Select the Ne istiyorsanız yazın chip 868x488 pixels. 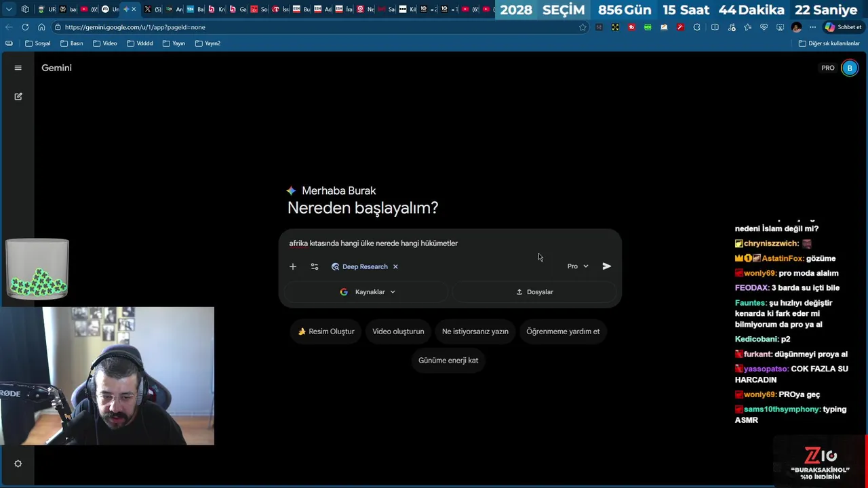[475, 331]
